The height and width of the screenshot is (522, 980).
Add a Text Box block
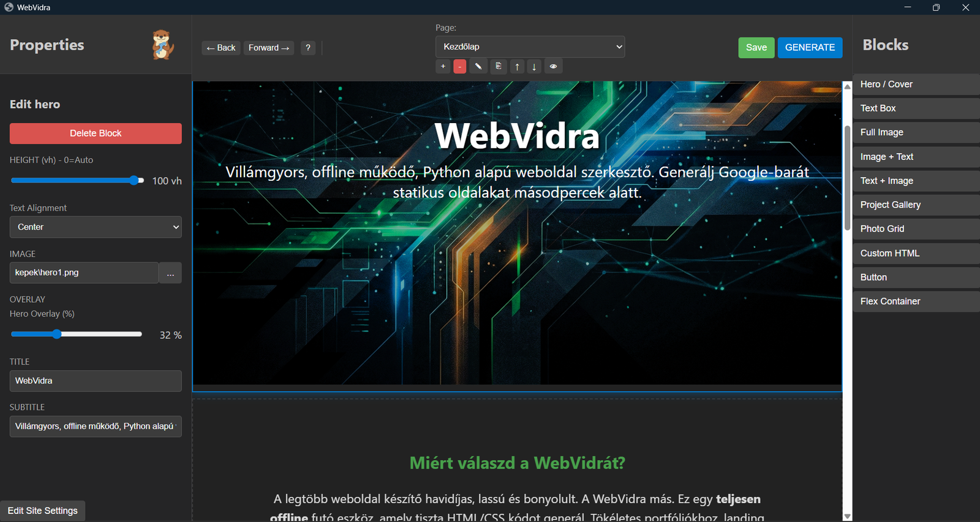(916, 108)
